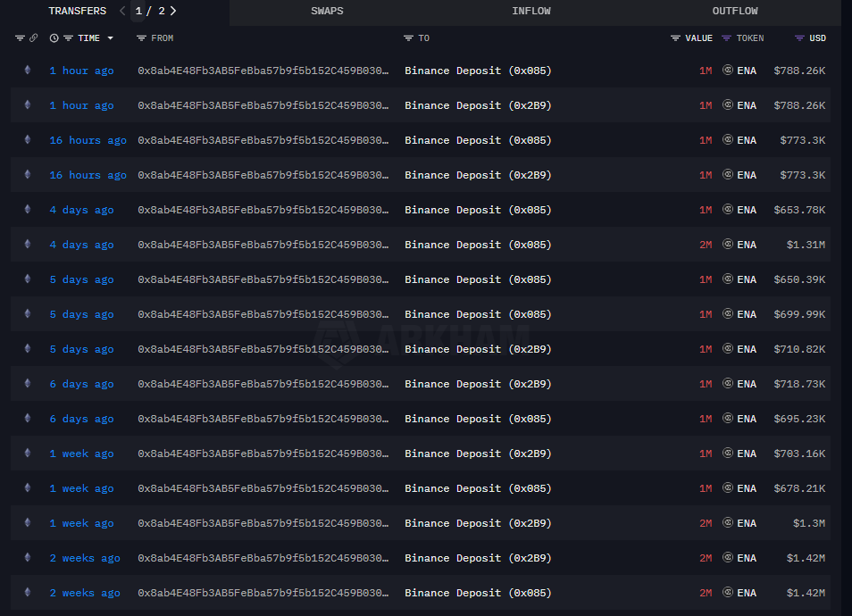Click the Ethereum icon in the $703.16K row
This screenshot has width=852, height=616.
[28, 453]
